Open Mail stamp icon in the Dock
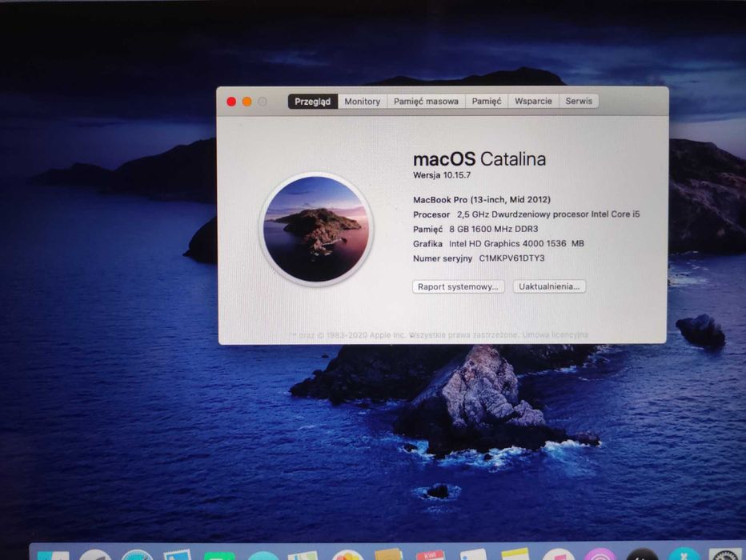This screenshot has width=746, height=560. coord(178,554)
